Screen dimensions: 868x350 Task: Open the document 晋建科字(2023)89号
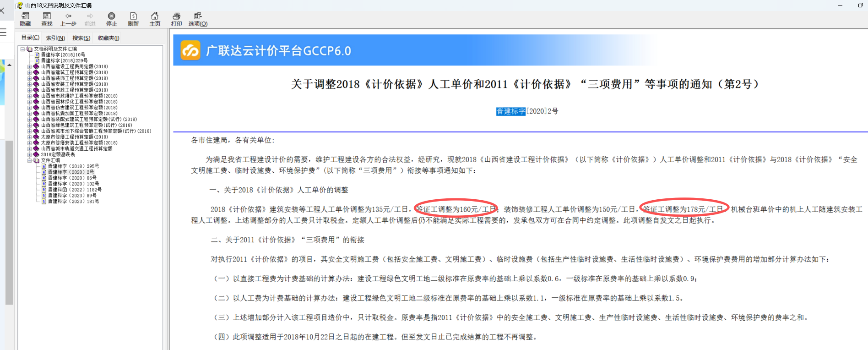pyautogui.click(x=72, y=196)
